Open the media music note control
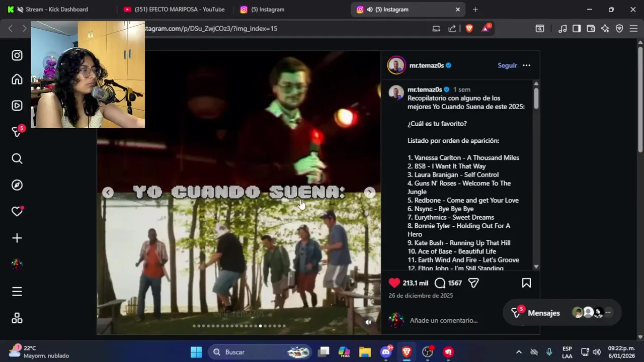Image resolution: width=644 pixels, height=362 pixels. point(563,29)
